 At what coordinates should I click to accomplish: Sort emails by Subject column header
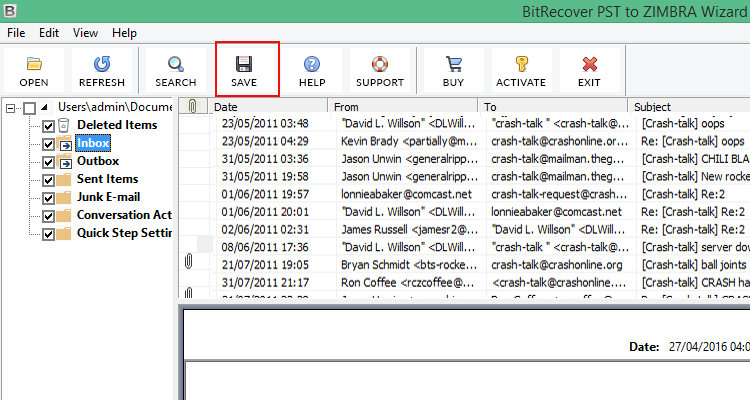pos(689,106)
